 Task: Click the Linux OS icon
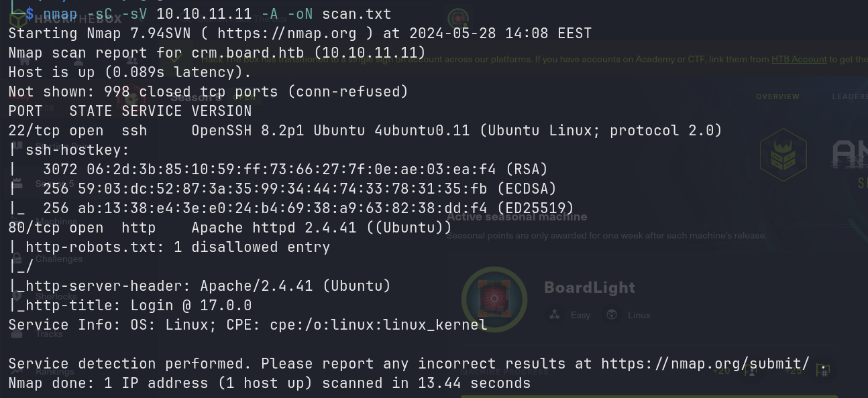point(612,315)
